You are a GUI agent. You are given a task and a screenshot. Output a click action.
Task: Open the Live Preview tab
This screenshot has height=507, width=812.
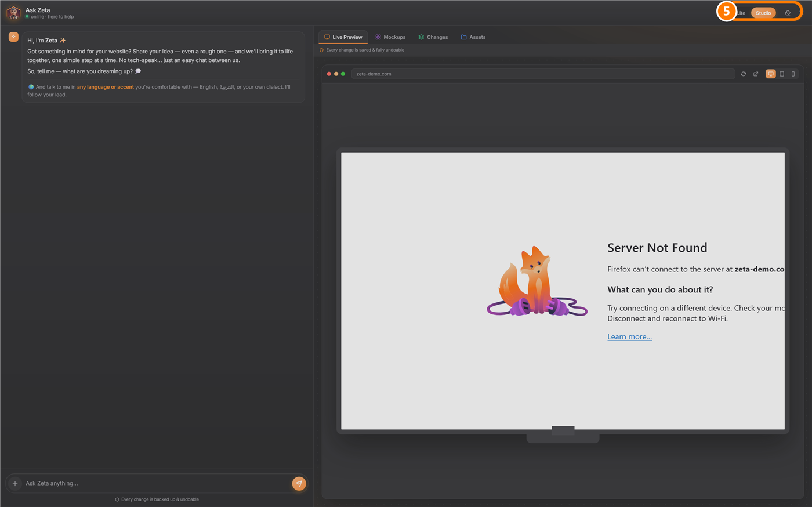(x=343, y=37)
